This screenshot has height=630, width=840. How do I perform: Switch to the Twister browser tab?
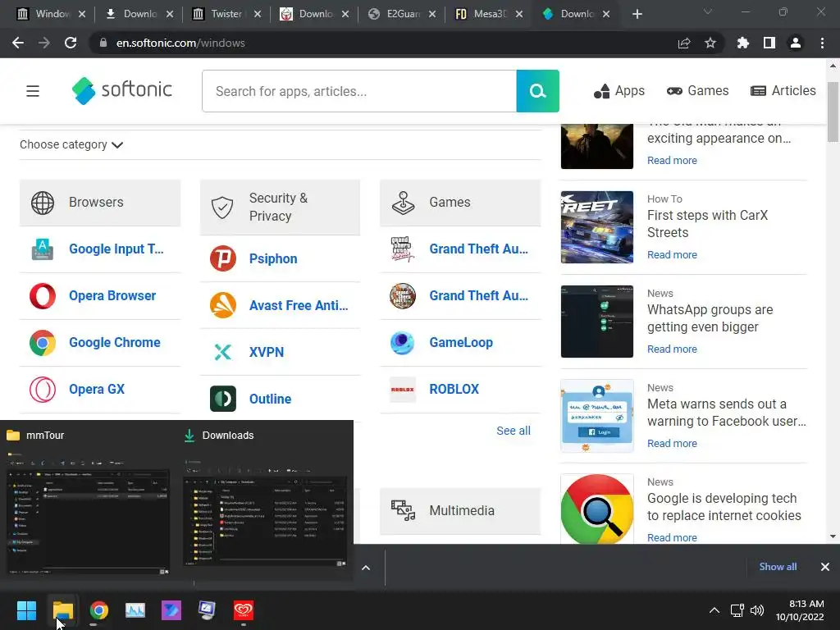pos(226,14)
